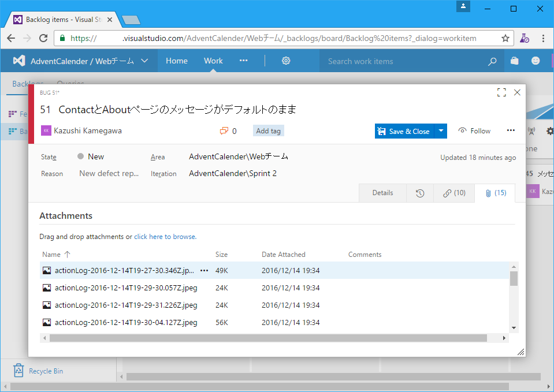Open the Marketplace bag icon

pos(514,61)
